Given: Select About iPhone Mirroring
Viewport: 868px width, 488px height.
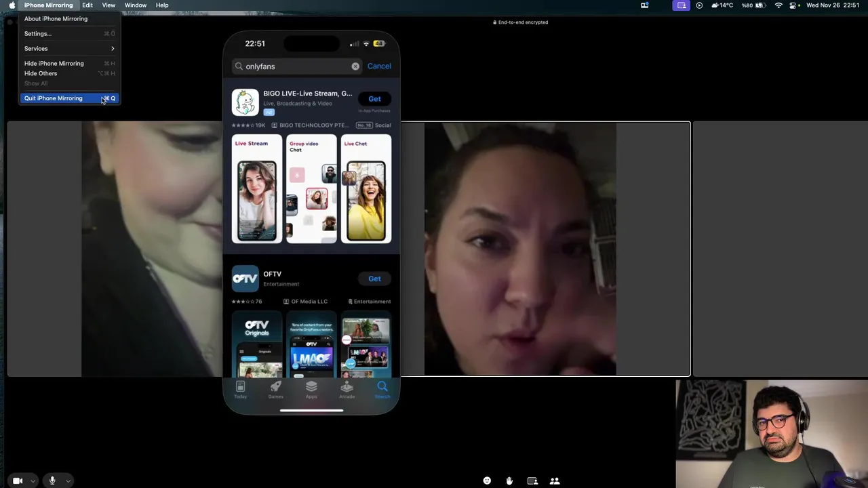Looking at the screenshot, I should [70, 18].
